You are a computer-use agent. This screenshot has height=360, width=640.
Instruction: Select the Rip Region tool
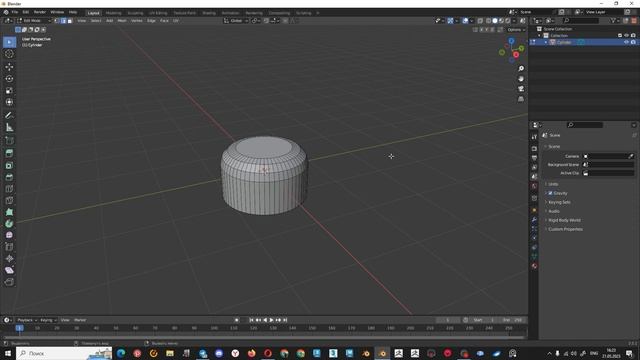[x=9, y=282]
